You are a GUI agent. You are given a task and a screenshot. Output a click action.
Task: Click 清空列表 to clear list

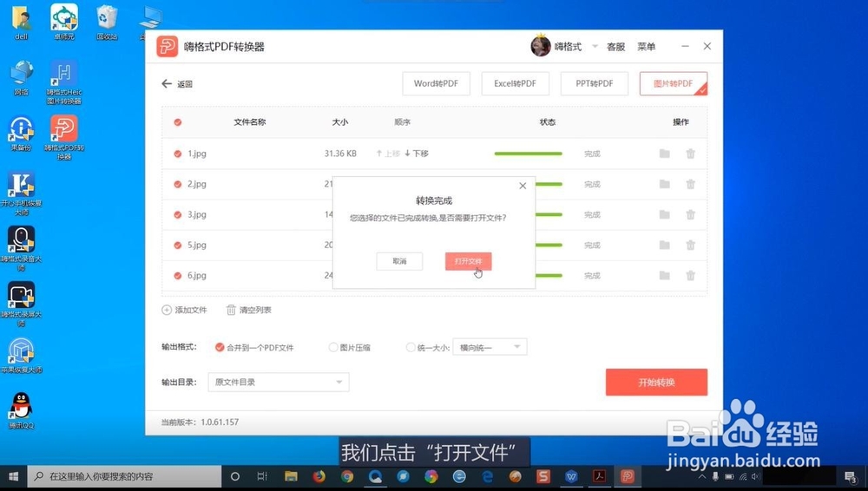click(x=248, y=310)
